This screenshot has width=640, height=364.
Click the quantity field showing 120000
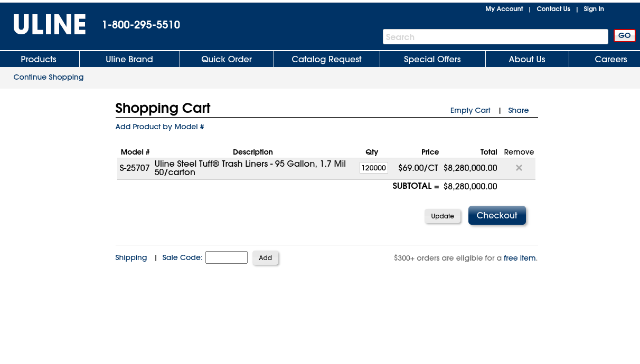pos(374,168)
